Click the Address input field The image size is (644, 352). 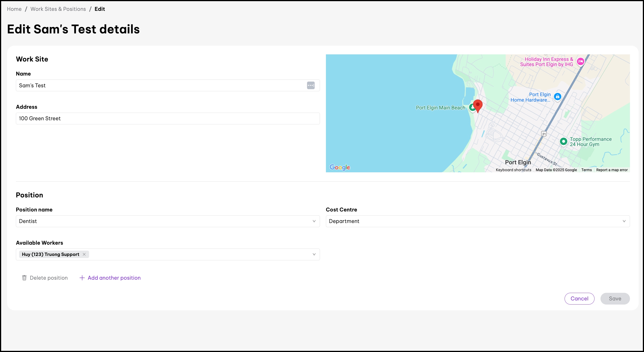point(168,118)
